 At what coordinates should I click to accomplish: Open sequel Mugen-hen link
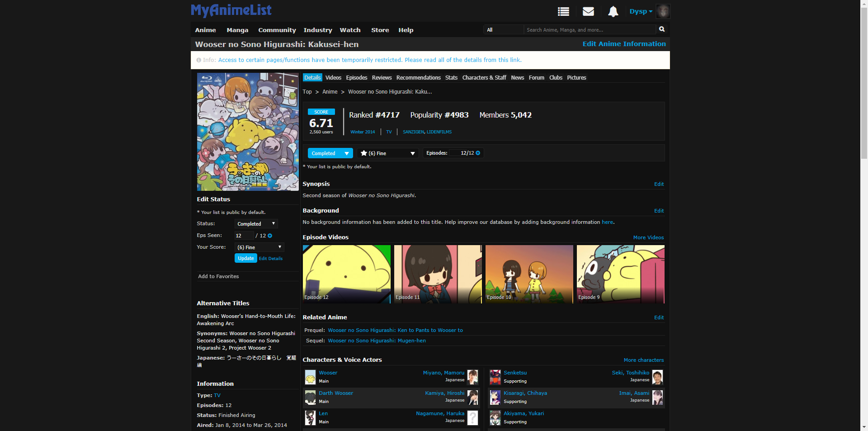[x=377, y=341]
